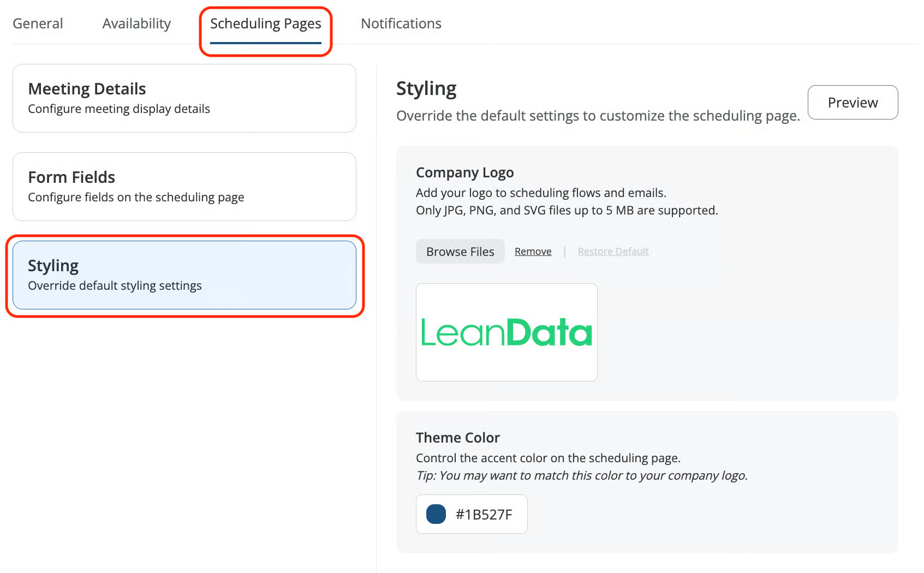Go to the Notifications tab
This screenshot has height=573, width=924.
pos(401,23)
